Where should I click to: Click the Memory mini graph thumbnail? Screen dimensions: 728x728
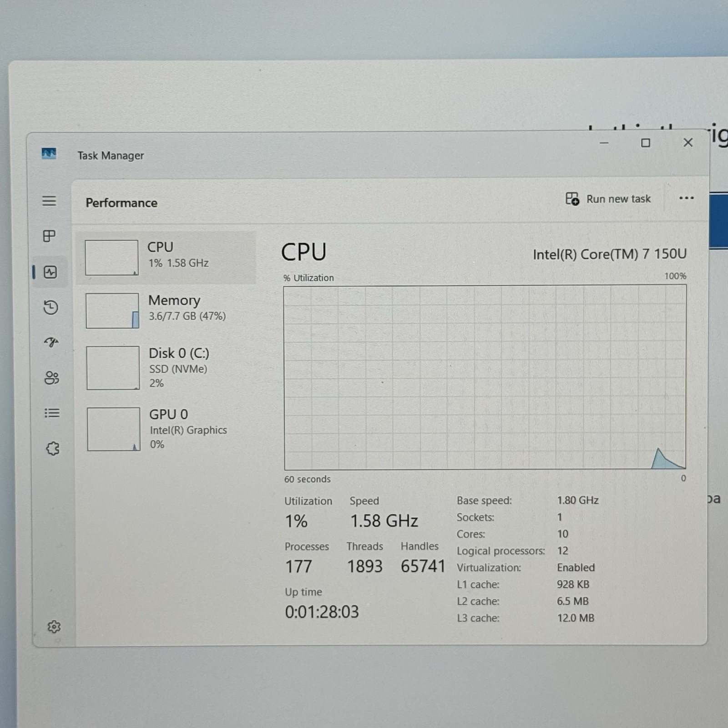point(112,311)
